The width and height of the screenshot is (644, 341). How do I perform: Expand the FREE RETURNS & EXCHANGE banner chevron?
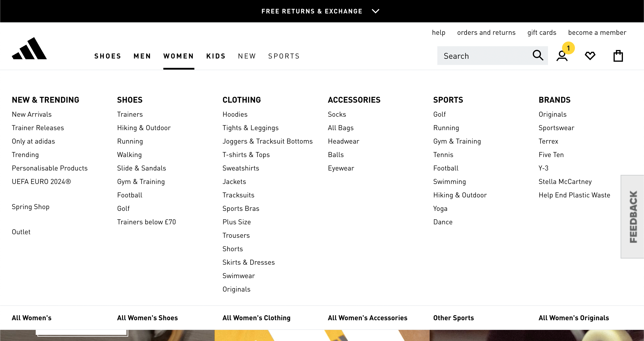click(x=376, y=11)
